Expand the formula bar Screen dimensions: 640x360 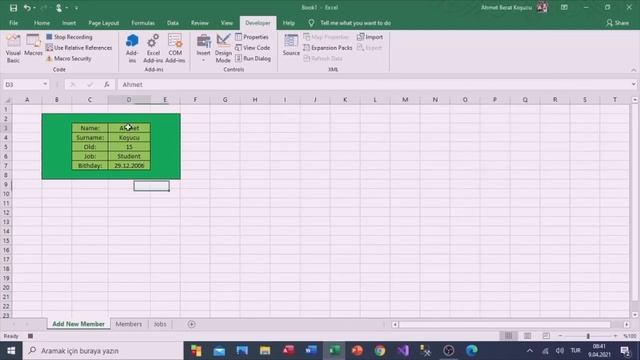633,84
